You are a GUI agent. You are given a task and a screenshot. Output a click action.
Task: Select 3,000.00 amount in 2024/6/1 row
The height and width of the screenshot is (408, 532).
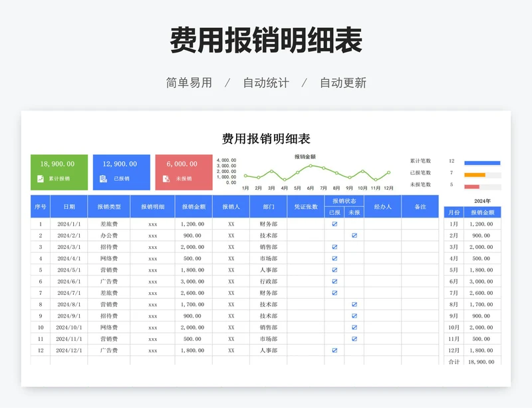pyautogui.click(x=192, y=282)
